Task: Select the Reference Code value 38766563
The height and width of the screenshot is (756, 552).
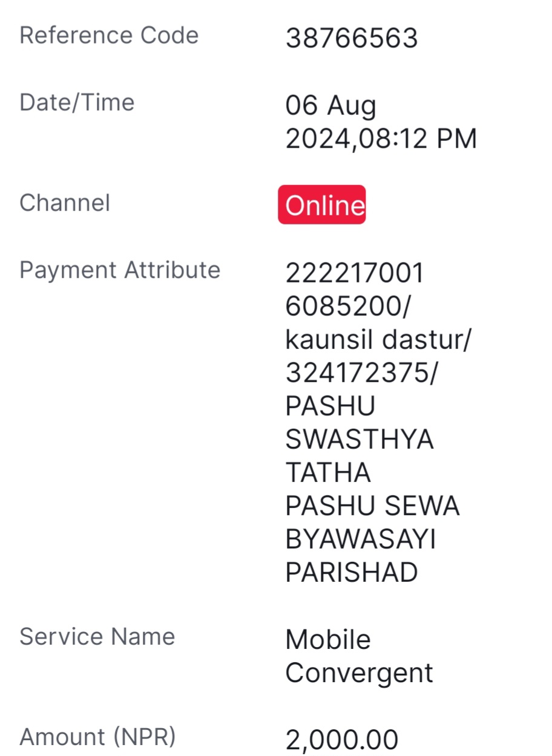Action: click(x=352, y=39)
